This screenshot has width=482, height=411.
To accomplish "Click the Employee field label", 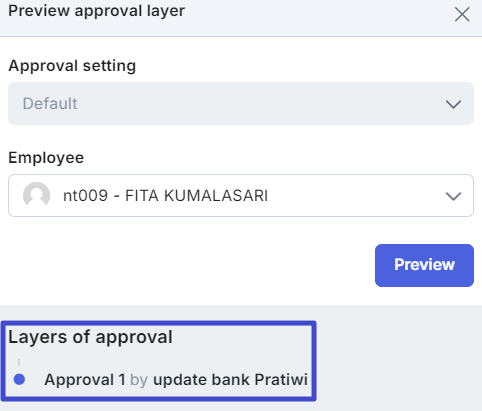I will pos(46,158).
